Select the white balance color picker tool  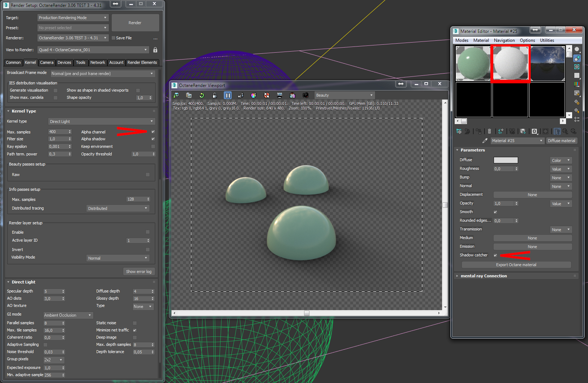[x=254, y=95]
